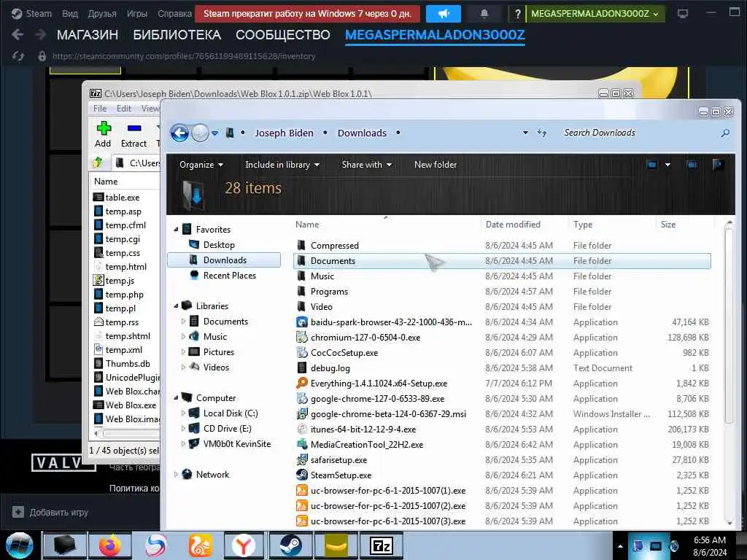Select temp.js in 7-Zip file list
Image resolution: width=747 pixels, height=560 pixels.
(x=120, y=281)
